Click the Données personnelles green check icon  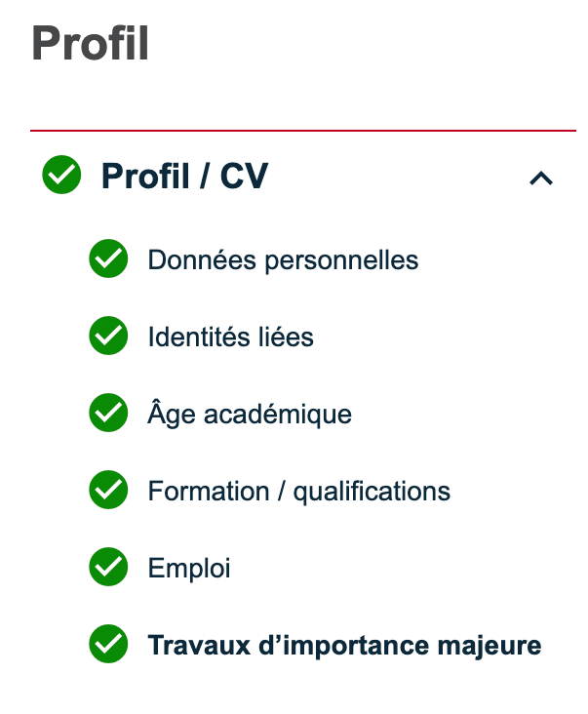pyautogui.click(x=108, y=259)
